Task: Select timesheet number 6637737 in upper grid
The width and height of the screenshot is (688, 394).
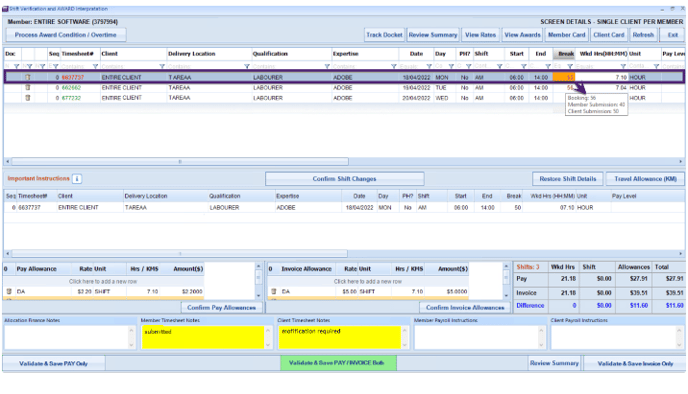Action: click(73, 77)
